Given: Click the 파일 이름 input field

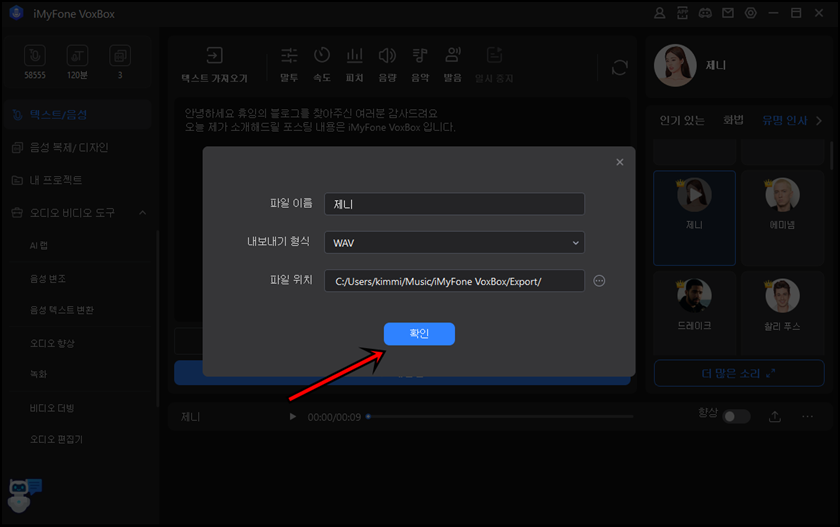Looking at the screenshot, I should tap(454, 204).
